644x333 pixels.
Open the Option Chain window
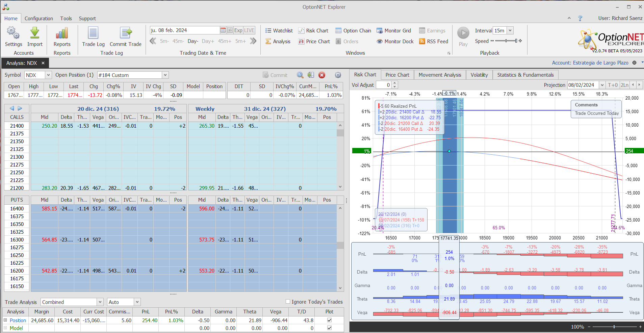click(353, 31)
